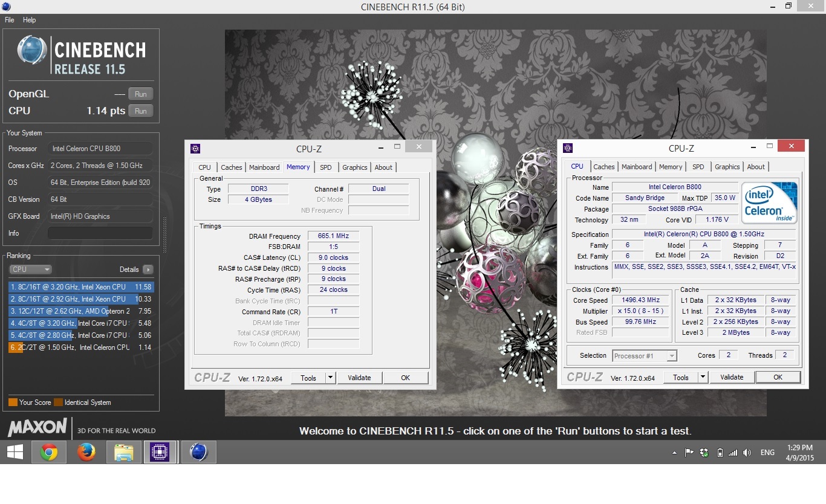
Task: Open About tab in right CPU-Z window
Action: (x=756, y=167)
